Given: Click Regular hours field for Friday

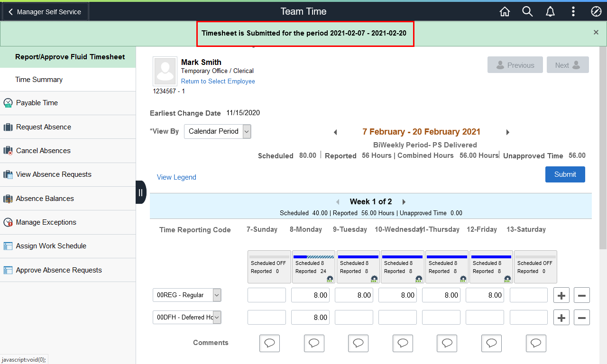Looking at the screenshot, I should 485,295.
